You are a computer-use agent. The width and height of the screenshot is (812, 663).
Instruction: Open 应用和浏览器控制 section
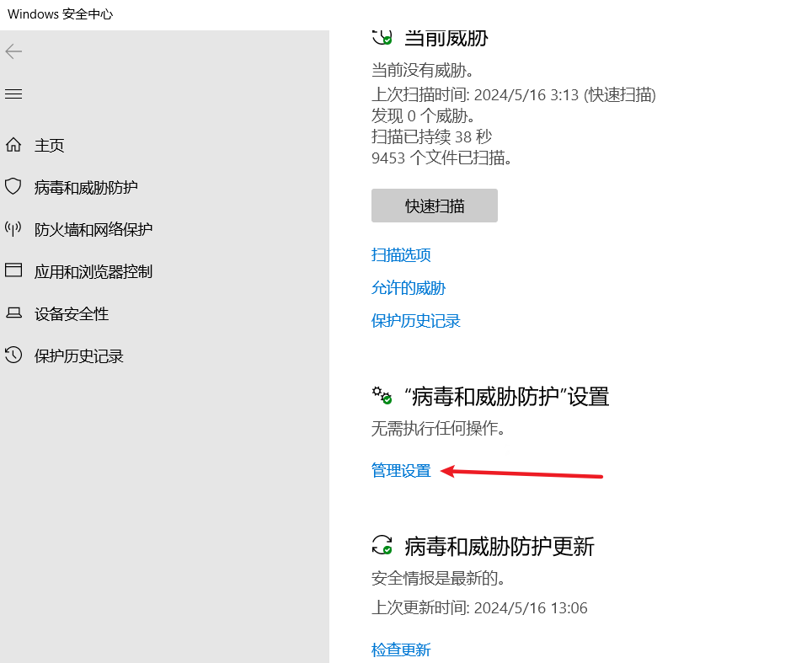[x=93, y=271]
